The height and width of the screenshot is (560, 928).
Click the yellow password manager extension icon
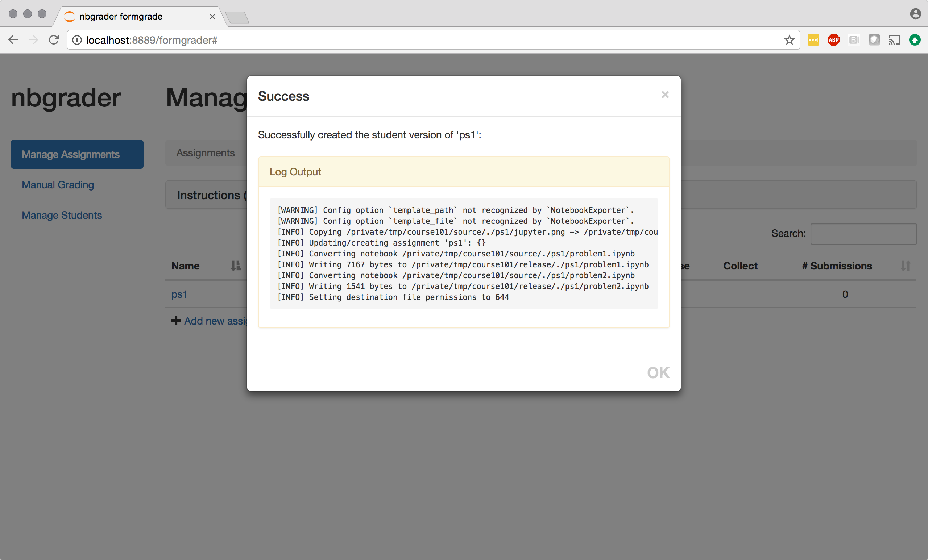pos(813,40)
